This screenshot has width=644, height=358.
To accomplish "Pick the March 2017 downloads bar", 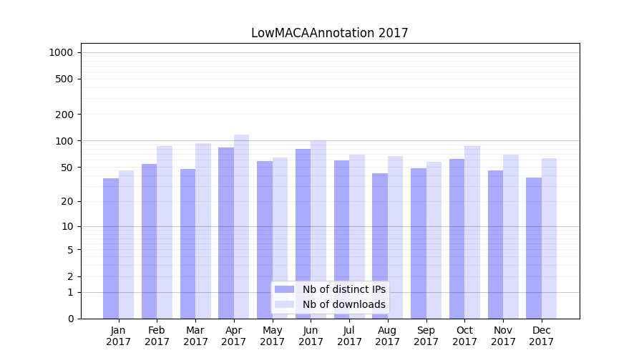I will 203,231.
